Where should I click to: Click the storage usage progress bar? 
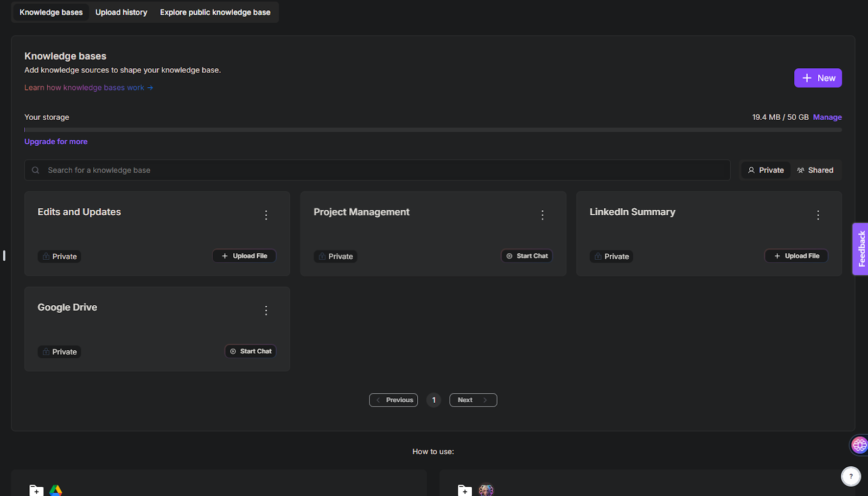[433, 130]
